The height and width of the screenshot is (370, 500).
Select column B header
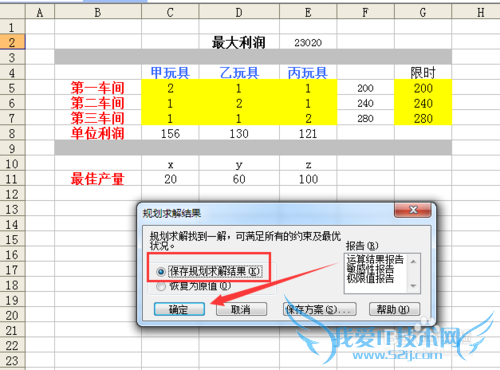point(98,13)
